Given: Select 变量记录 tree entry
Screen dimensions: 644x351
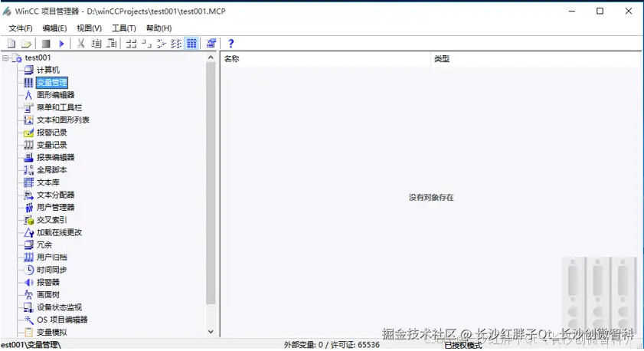Looking at the screenshot, I should 52,145.
